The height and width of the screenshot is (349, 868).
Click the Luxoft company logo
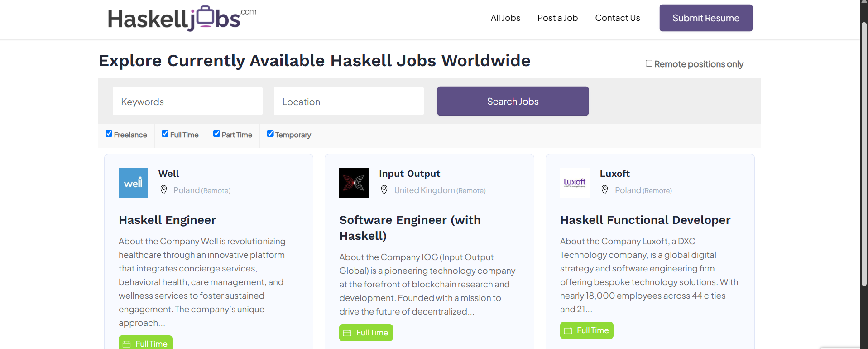(575, 183)
